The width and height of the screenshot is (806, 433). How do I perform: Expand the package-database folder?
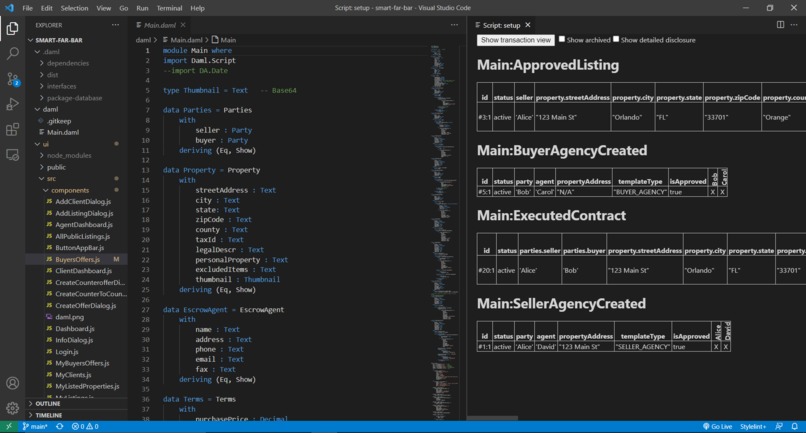tap(77, 98)
